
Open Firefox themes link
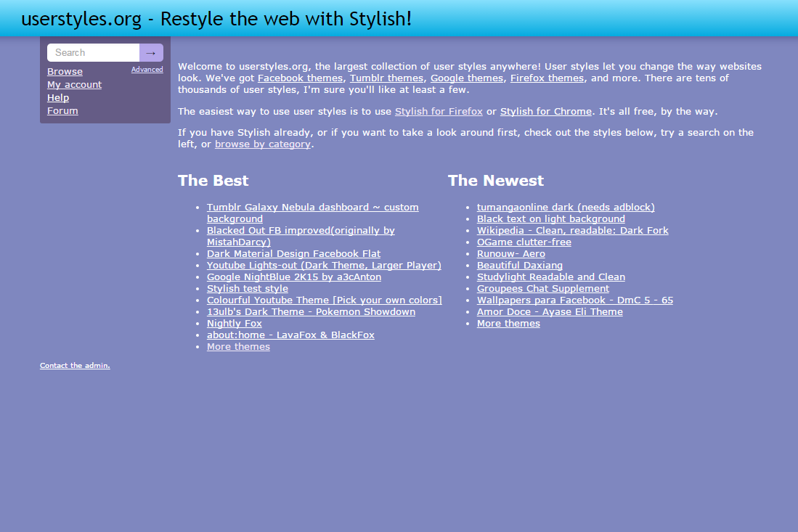tap(547, 78)
